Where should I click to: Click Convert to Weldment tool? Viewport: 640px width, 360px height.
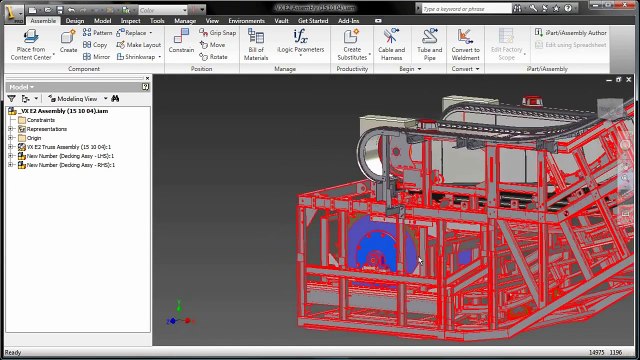(x=465, y=44)
